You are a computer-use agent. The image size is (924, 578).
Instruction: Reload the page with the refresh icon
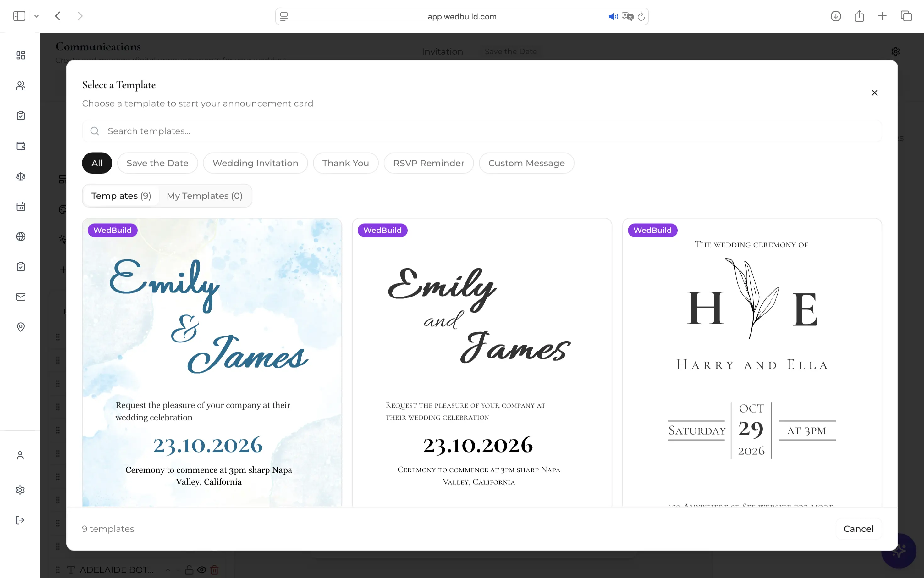641,16
